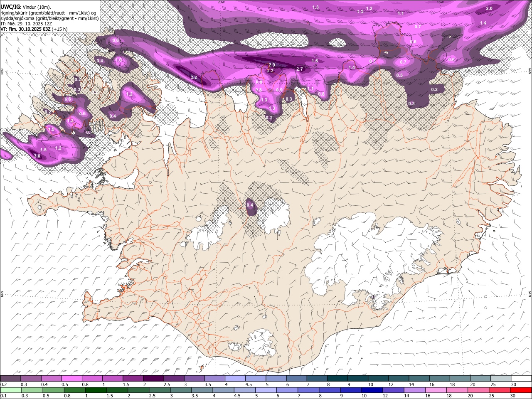
Task: Click the 1.0 precipitation value in Westfjords
Action: click(x=119, y=60)
